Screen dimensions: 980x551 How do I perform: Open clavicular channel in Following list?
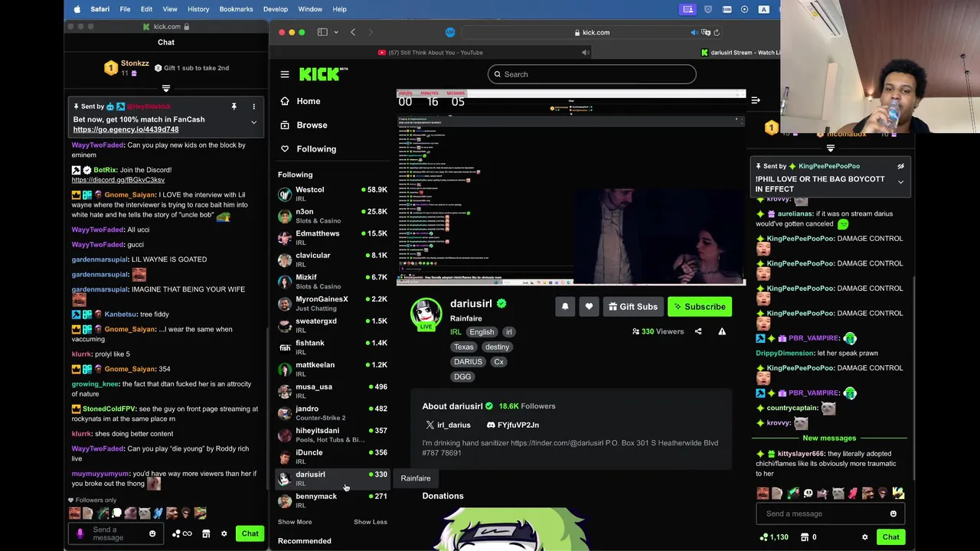(332, 259)
